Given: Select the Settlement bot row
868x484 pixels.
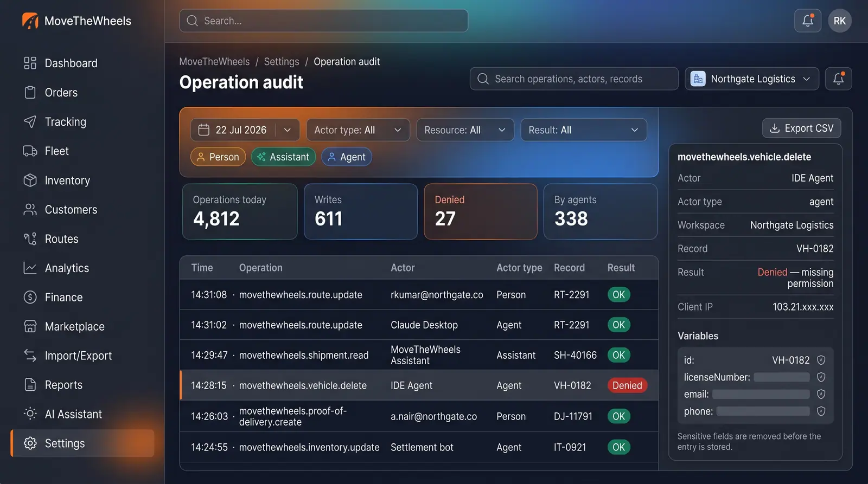Looking at the screenshot, I should point(419,447).
